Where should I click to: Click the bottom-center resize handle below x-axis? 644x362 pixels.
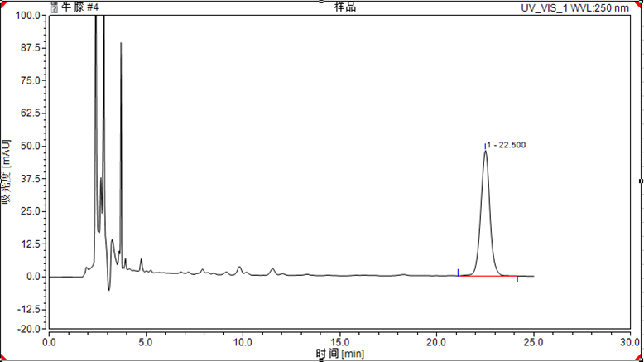(322, 360)
